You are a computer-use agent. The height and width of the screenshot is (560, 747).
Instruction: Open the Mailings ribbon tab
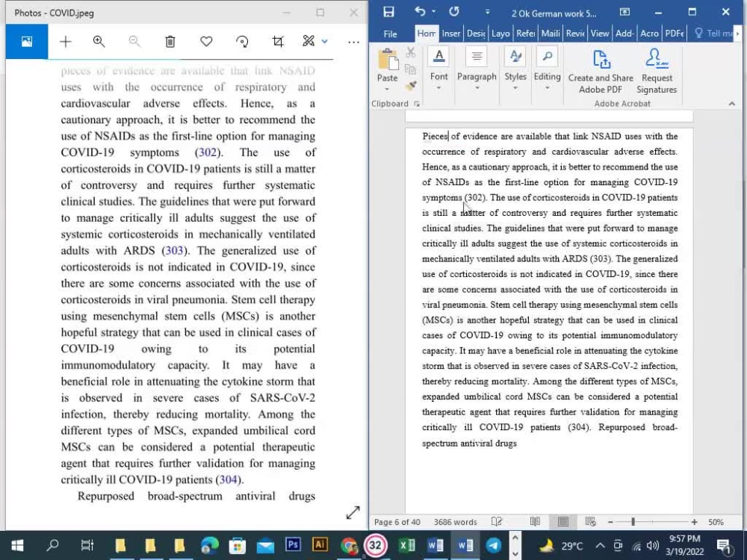click(551, 34)
